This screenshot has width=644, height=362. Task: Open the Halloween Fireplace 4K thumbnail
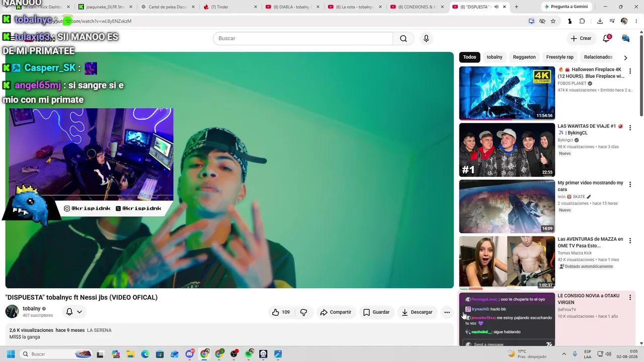click(507, 93)
